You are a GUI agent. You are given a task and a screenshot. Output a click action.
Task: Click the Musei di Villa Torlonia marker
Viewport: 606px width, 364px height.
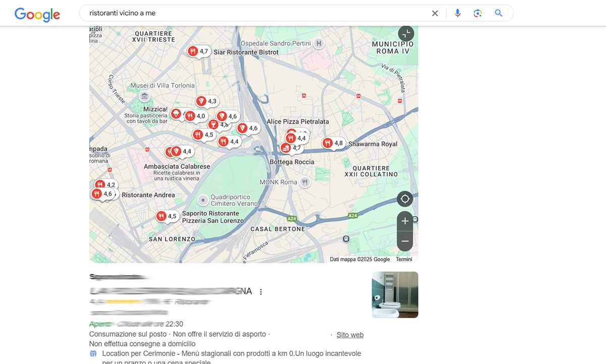[x=144, y=96]
